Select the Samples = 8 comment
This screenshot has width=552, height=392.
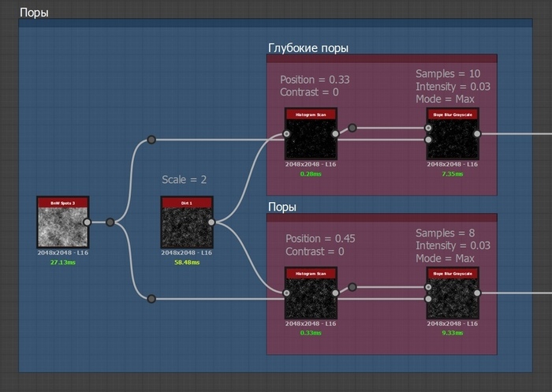click(x=445, y=233)
